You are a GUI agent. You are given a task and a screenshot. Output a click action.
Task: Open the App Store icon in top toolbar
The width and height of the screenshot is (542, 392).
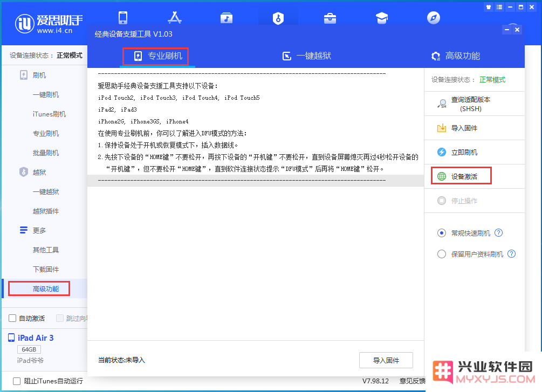click(x=175, y=18)
